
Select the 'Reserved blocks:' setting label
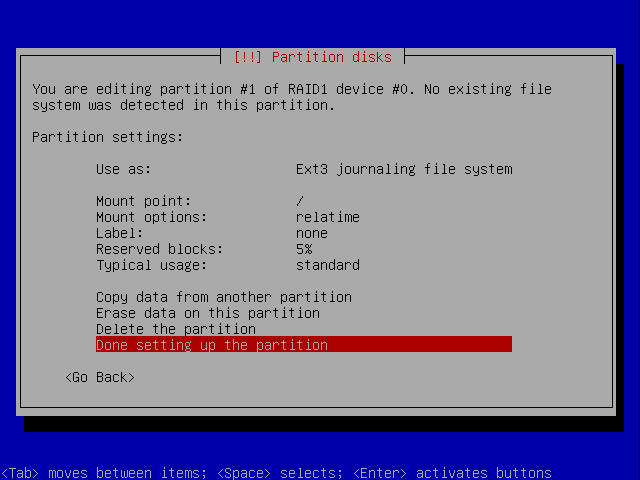tap(159, 249)
